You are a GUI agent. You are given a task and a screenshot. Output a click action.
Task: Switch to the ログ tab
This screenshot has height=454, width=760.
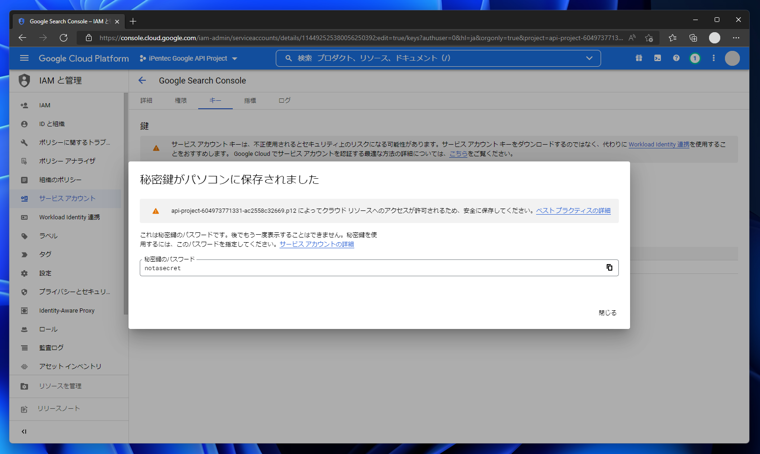(x=285, y=100)
